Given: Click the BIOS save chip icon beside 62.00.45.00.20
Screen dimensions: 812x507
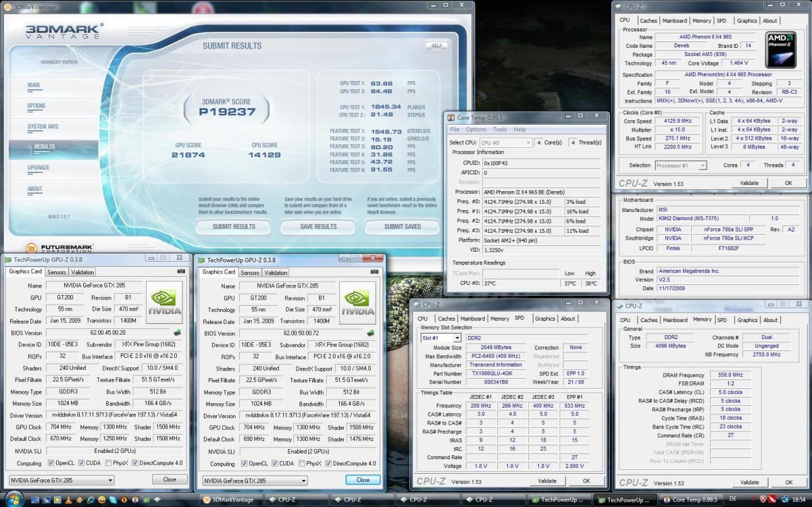Looking at the screenshot, I should pos(178,333).
